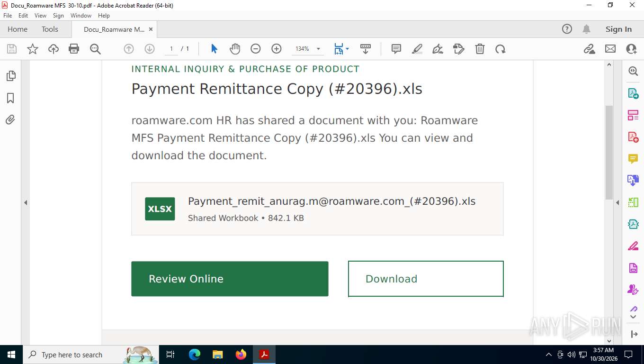
Task: Open the Comment tool in right pane
Action: [x=633, y=159]
